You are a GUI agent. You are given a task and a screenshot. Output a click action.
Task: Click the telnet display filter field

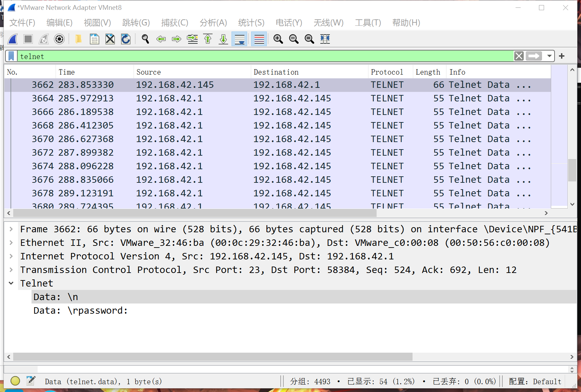pyautogui.click(x=265, y=56)
